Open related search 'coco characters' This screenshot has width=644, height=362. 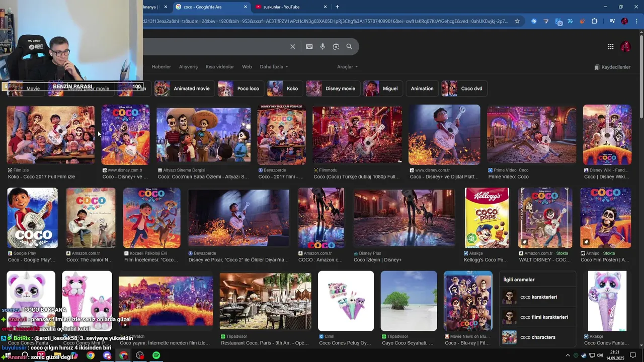pos(538,337)
